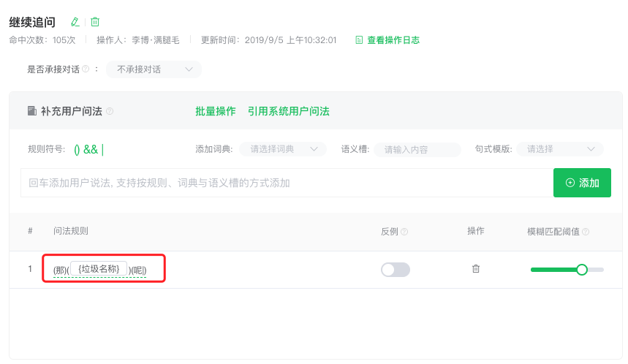Click the help icon beside 补充用户问法

point(110,111)
